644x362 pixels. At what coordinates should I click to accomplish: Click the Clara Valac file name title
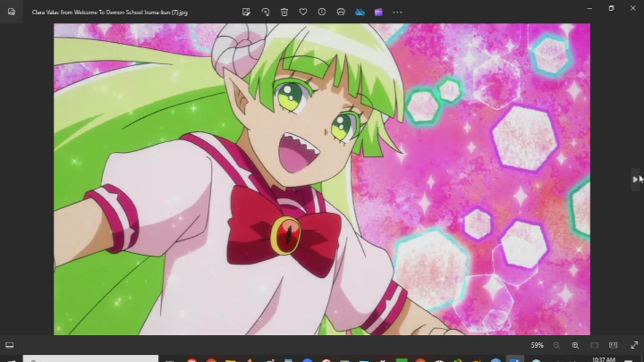tap(110, 12)
